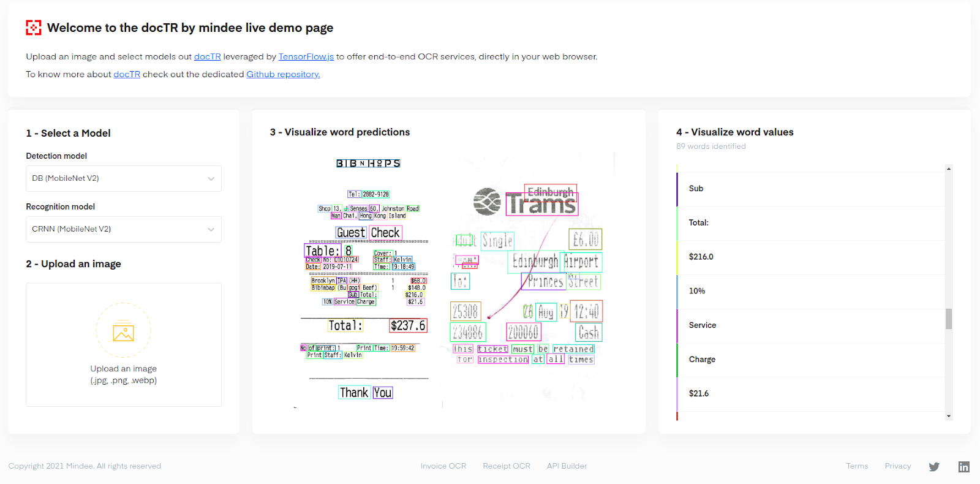Image resolution: width=980 pixels, height=484 pixels.
Task: Click the word list scroll up arrow
Action: click(x=949, y=168)
